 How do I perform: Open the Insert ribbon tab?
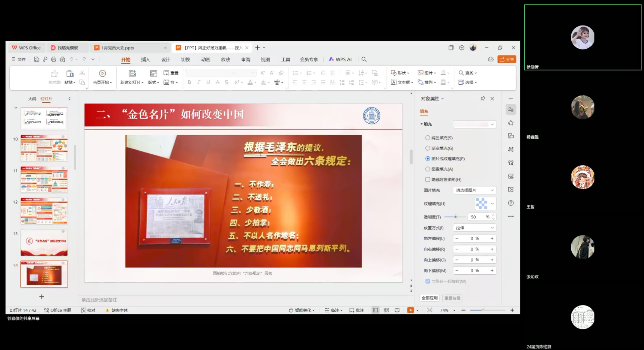point(146,60)
